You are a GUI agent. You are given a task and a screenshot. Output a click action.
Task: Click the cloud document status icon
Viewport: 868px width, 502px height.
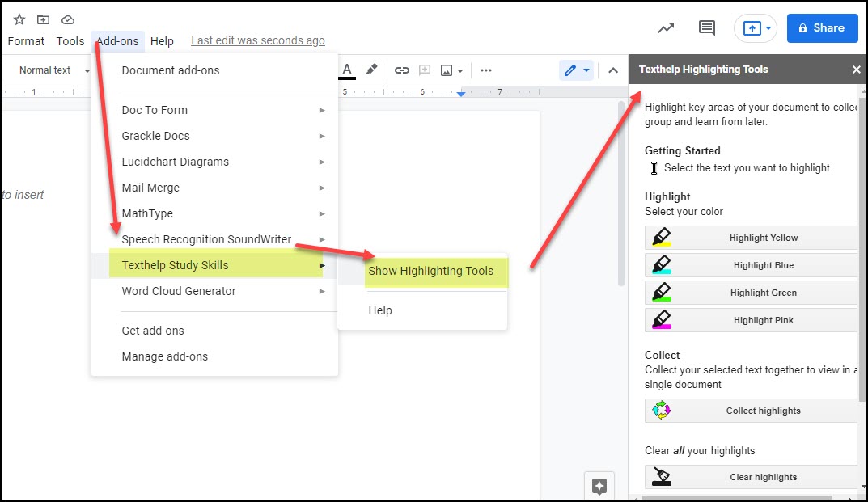click(x=67, y=20)
